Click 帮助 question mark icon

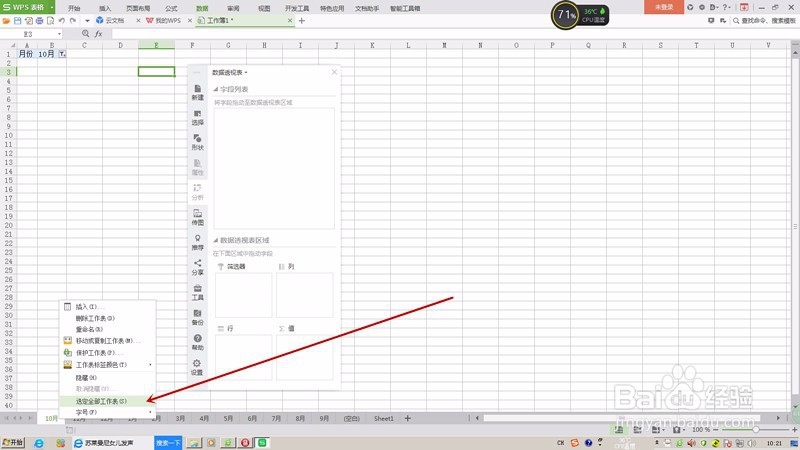pyautogui.click(x=197, y=342)
